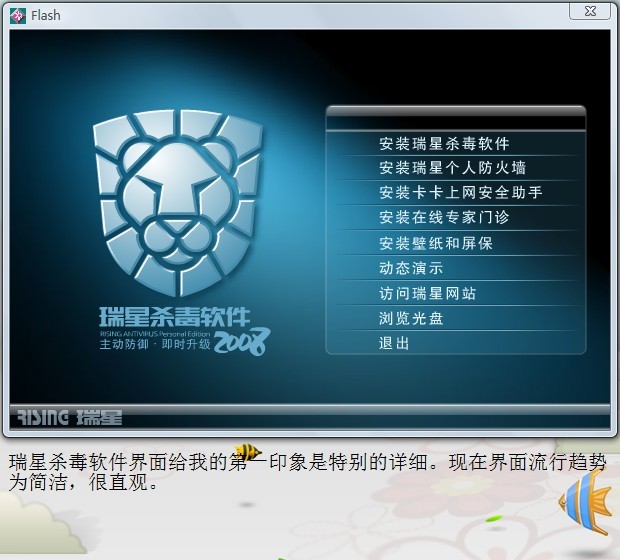The width and height of the screenshot is (620, 560).
Task: Exit installer with 退出
Action: click(x=394, y=343)
